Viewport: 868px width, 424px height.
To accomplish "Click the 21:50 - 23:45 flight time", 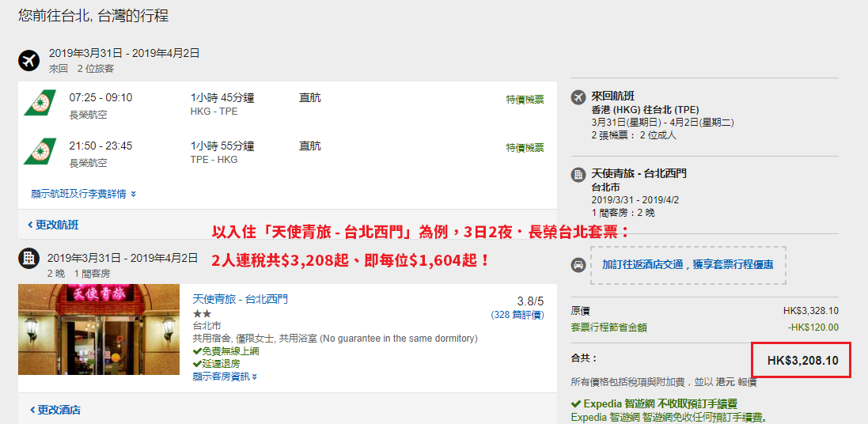I will point(100,146).
